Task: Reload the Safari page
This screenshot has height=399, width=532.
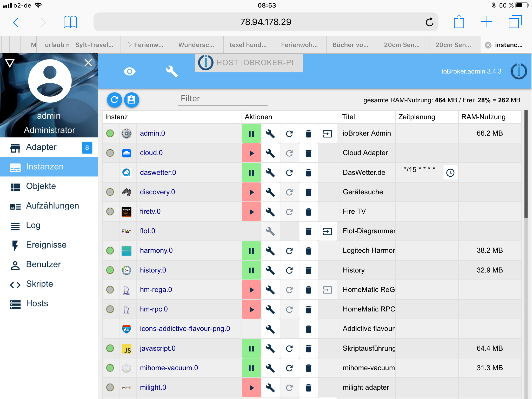Action: (x=429, y=22)
